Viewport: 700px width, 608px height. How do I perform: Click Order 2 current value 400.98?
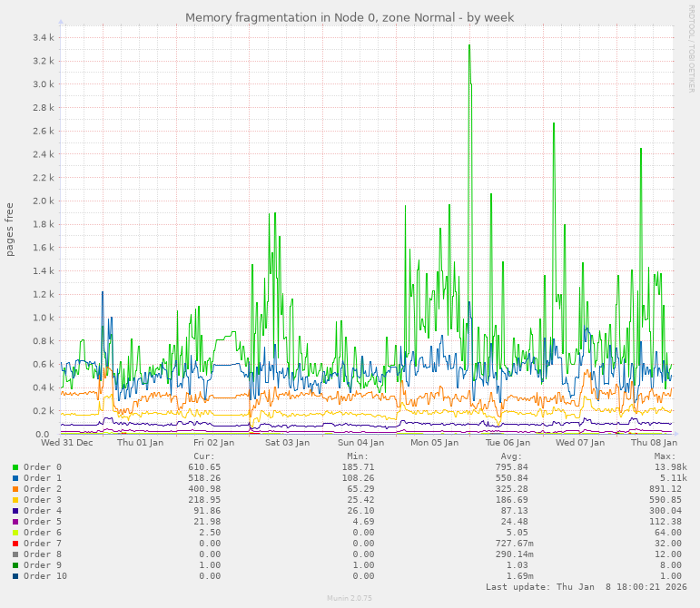tap(204, 489)
